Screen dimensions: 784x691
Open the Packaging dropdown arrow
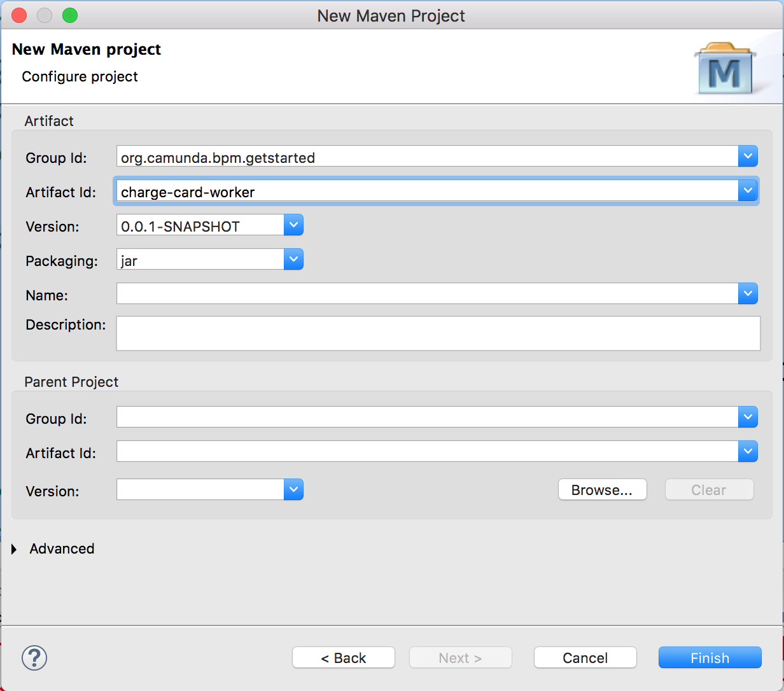point(293,260)
